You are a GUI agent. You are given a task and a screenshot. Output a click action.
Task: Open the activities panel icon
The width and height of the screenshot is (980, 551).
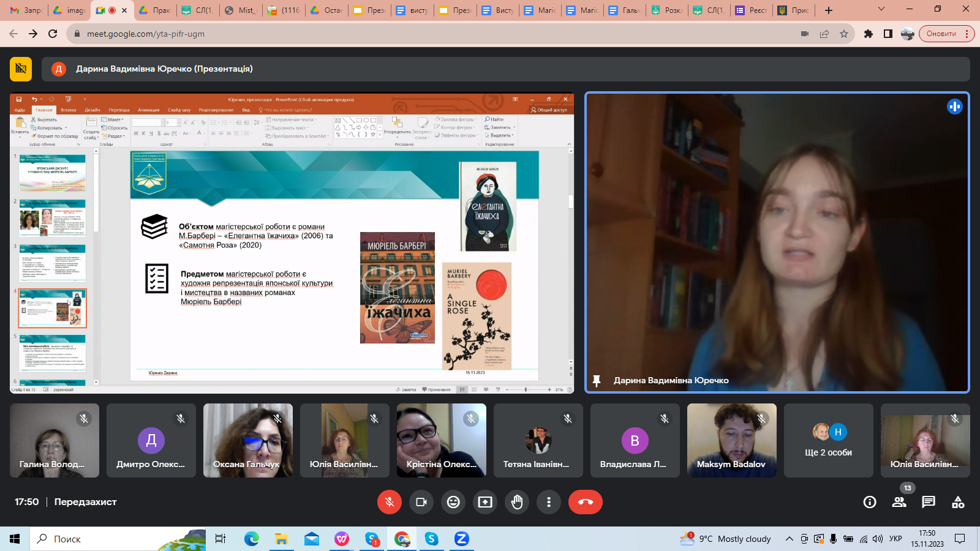(x=958, y=502)
